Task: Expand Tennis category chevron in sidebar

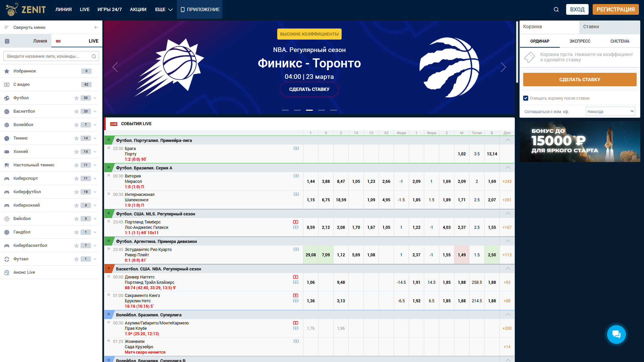Action: click(x=95, y=138)
